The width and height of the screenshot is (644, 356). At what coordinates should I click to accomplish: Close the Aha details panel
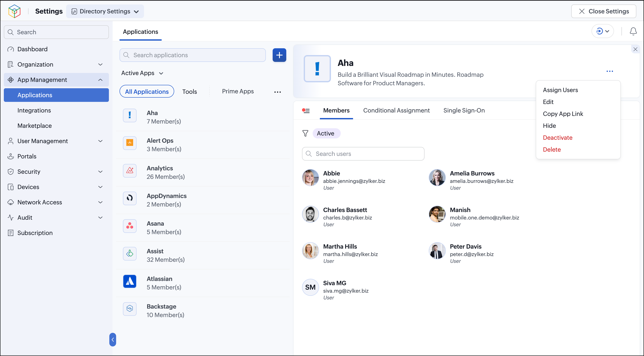pyautogui.click(x=635, y=49)
